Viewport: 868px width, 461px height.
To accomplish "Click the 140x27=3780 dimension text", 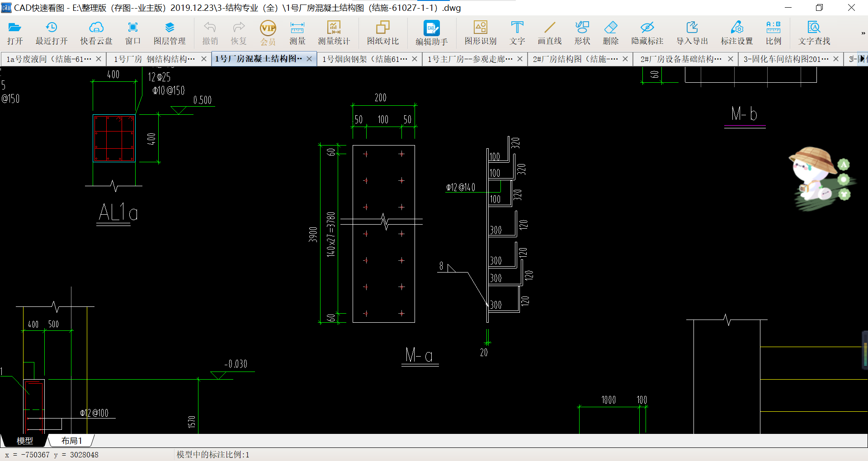I will (x=331, y=234).
